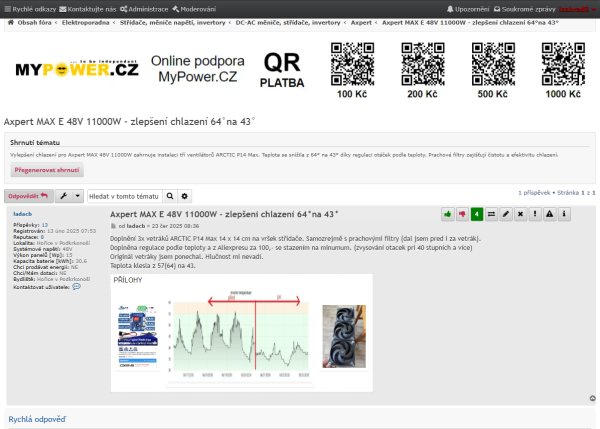Click the green thumbs-up icon on the post
The width and height of the screenshot is (600, 429).
point(447,214)
